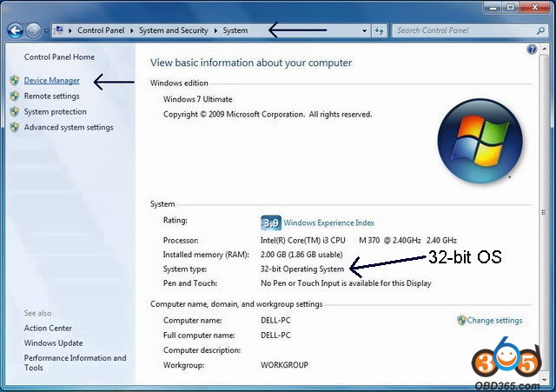556x392 pixels.
Task: Close the System window
Action: 535,7
